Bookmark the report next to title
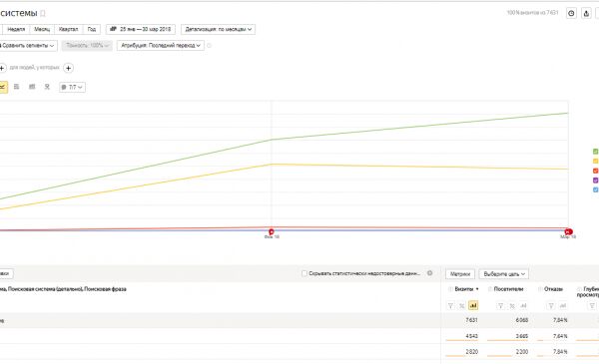 point(43,13)
